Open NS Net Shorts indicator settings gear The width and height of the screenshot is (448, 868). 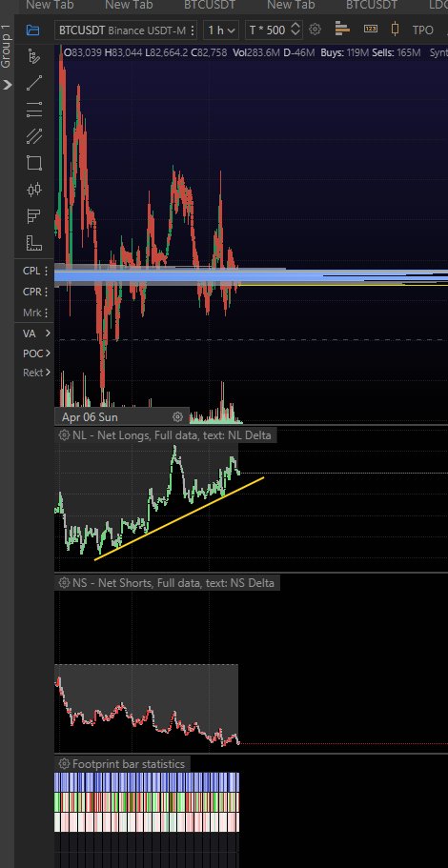64,582
